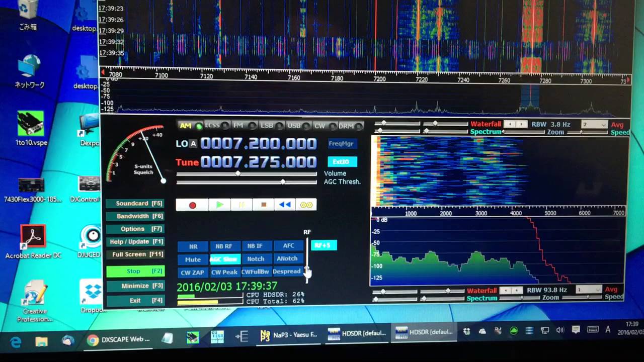Screen dimensions: 644x362
Task: Click the volume speaker tray icon
Action: (560, 330)
